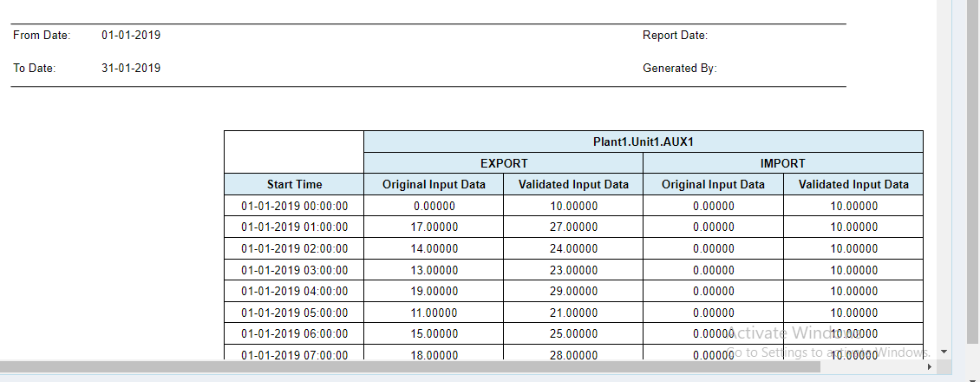Click the Plant1.Unit1.AUX1 header cell
The image size is (980, 382).
coord(643,142)
